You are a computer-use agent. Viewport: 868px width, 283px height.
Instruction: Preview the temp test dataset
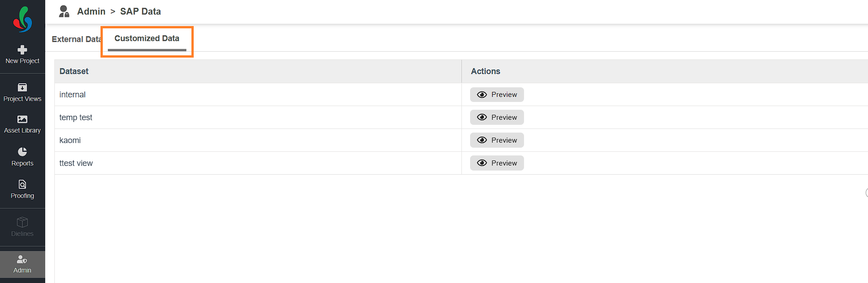pyautogui.click(x=497, y=117)
